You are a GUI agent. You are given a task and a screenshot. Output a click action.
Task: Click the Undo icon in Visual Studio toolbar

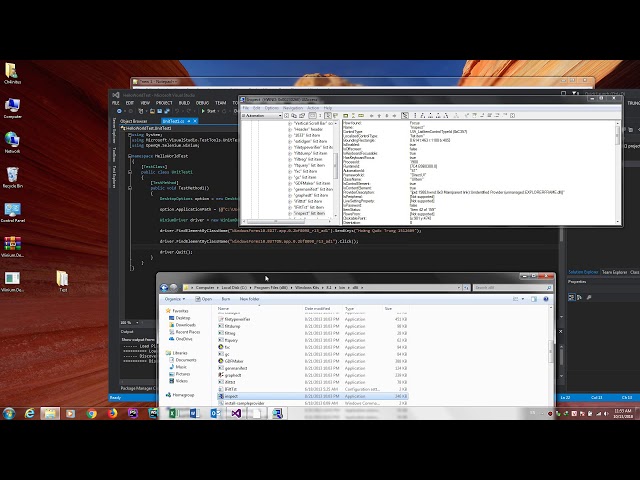click(177, 111)
